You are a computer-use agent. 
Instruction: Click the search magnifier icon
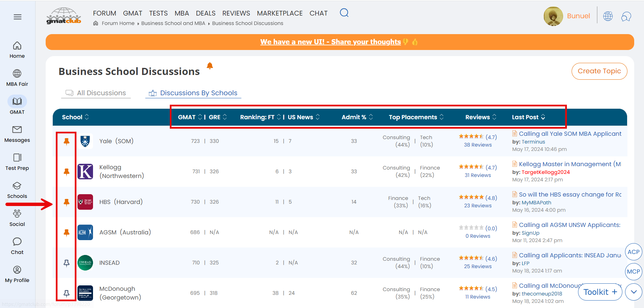point(344,13)
